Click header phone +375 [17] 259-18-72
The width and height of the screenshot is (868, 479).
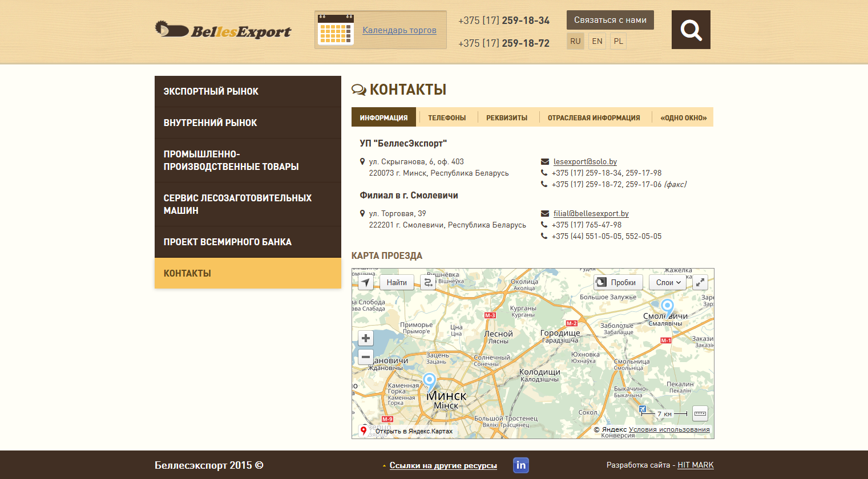pyautogui.click(x=504, y=43)
